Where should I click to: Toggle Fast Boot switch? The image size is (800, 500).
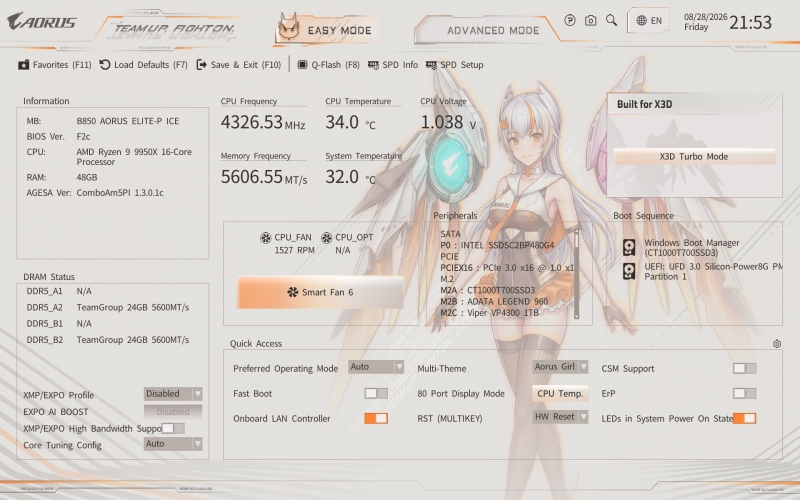click(376, 393)
